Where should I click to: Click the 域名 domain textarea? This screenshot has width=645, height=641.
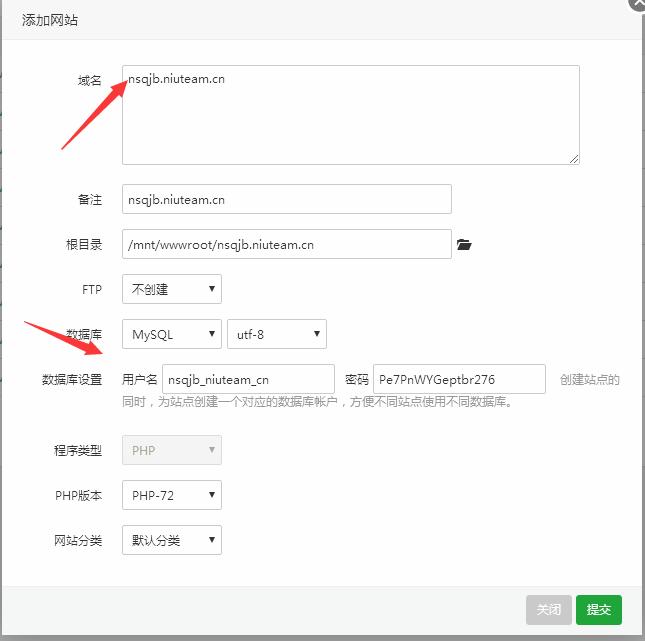[x=351, y=115]
